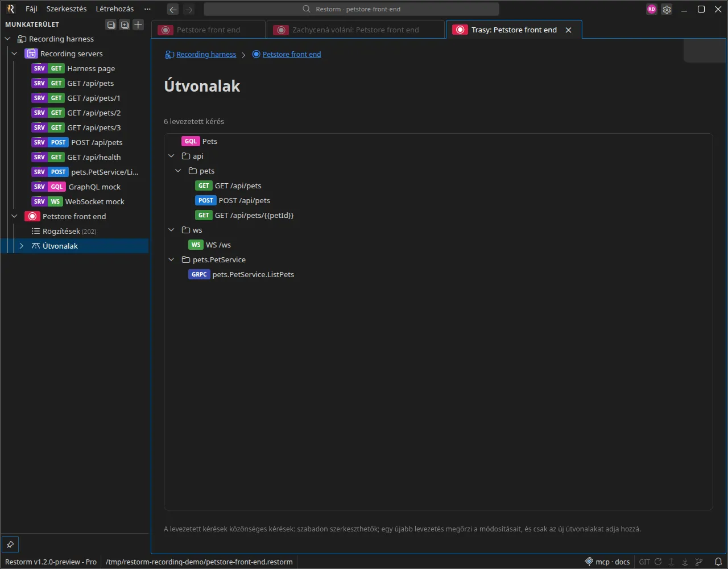The height and width of the screenshot is (569, 728).
Task: Click the api folder icon
Action: [185, 156]
